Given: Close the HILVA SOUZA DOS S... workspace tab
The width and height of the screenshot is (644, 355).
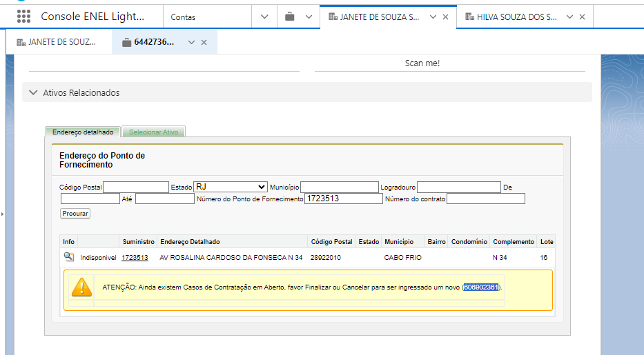Looking at the screenshot, I should pyautogui.click(x=582, y=17).
